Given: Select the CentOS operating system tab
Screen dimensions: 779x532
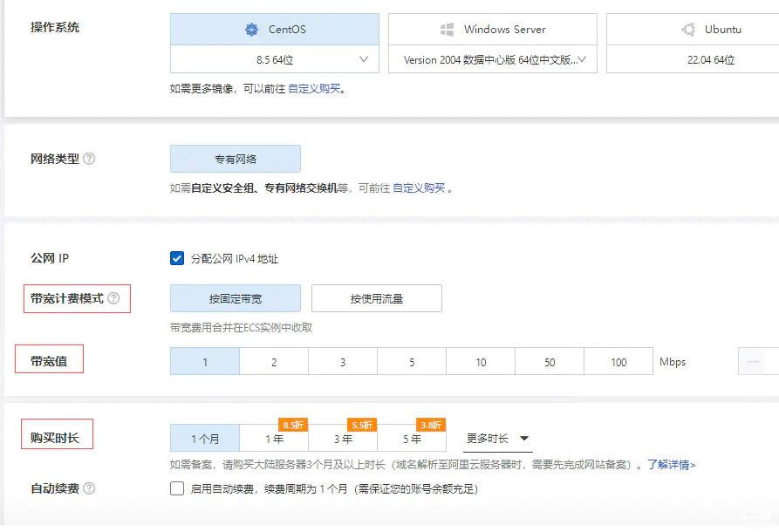Looking at the screenshot, I should pos(274,30).
